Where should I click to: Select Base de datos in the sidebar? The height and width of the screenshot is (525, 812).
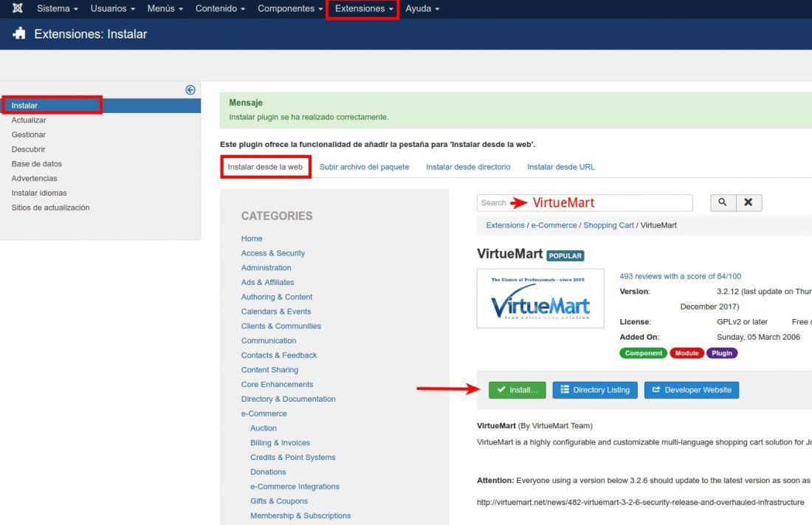click(x=37, y=163)
